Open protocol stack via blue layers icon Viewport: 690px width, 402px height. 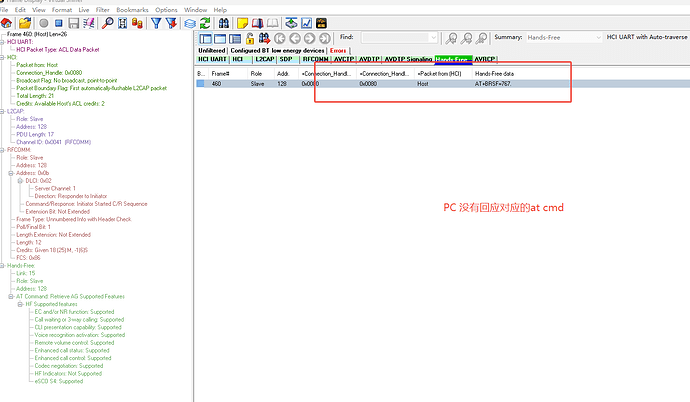pos(190,23)
